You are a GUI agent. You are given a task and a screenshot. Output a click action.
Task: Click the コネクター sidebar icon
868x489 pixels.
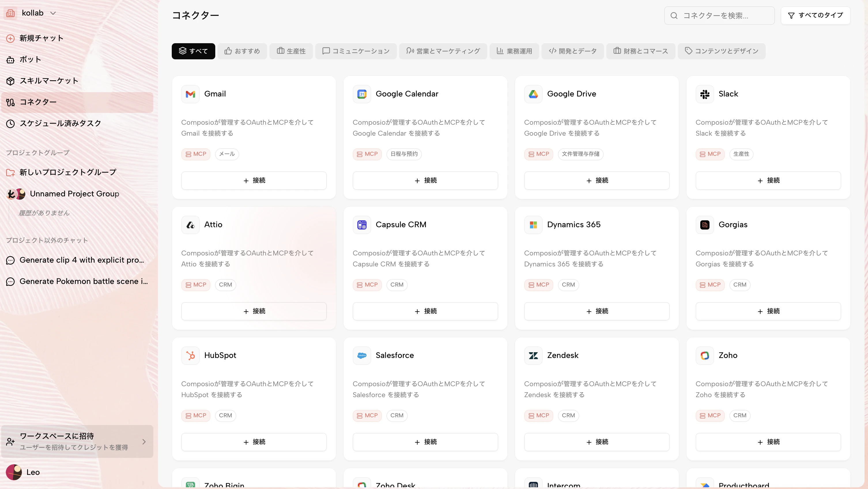click(x=10, y=102)
